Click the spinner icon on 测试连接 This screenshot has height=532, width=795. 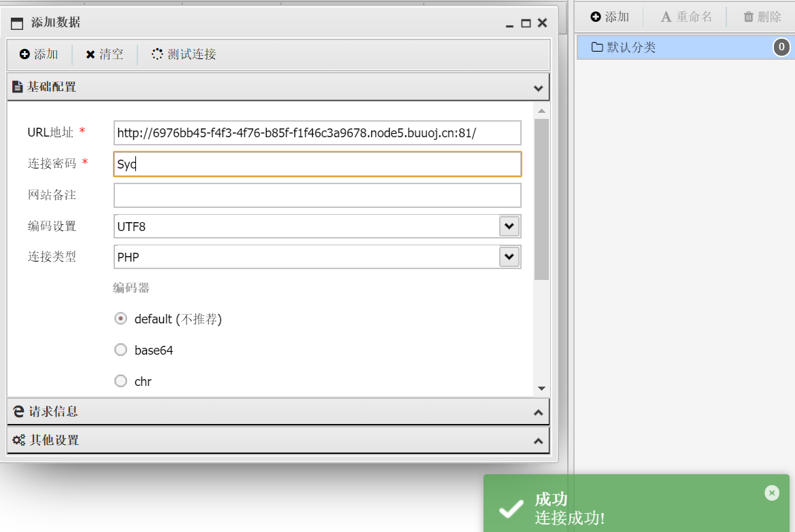tap(157, 54)
